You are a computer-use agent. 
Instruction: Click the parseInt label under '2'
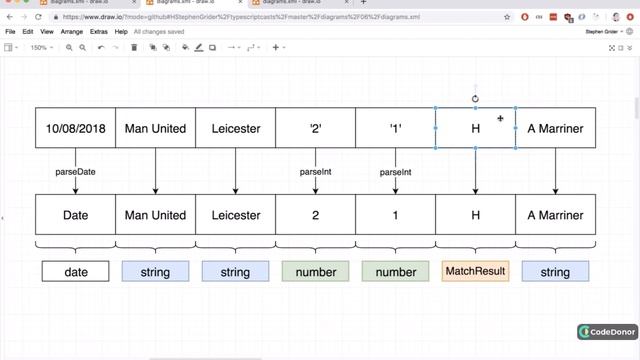316,172
